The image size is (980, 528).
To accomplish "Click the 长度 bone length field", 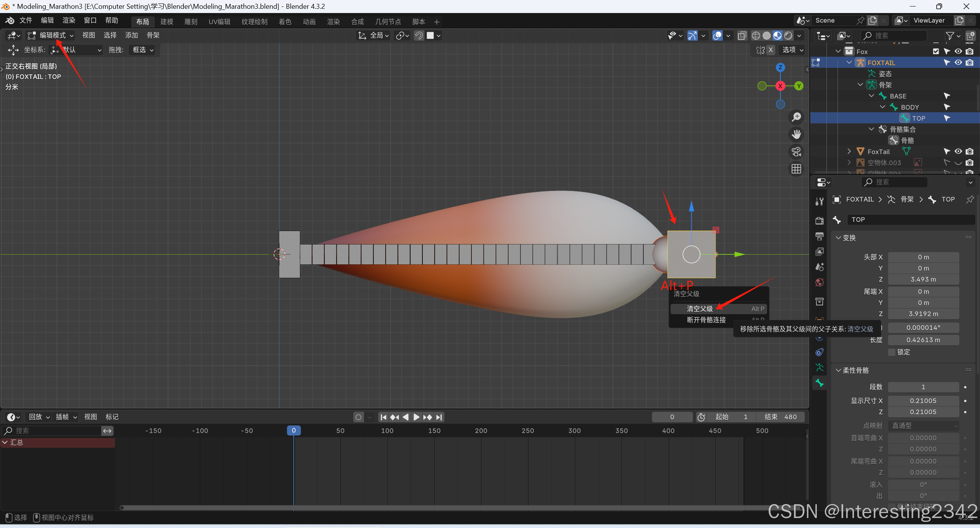I will [923, 340].
